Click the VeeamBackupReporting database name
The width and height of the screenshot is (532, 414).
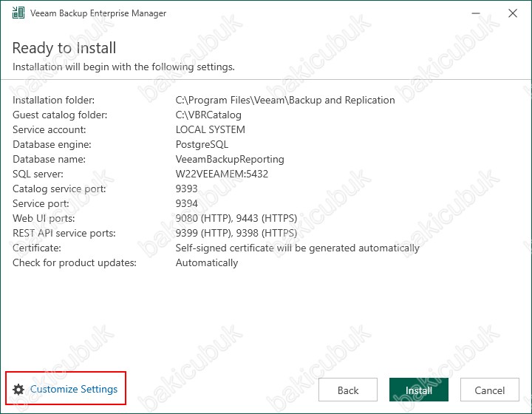[x=230, y=159]
